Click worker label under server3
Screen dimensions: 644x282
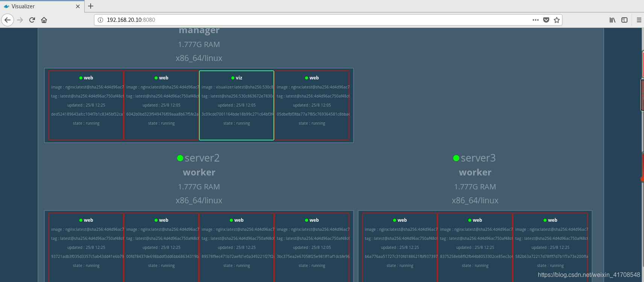pyautogui.click(x=475, y=172)
